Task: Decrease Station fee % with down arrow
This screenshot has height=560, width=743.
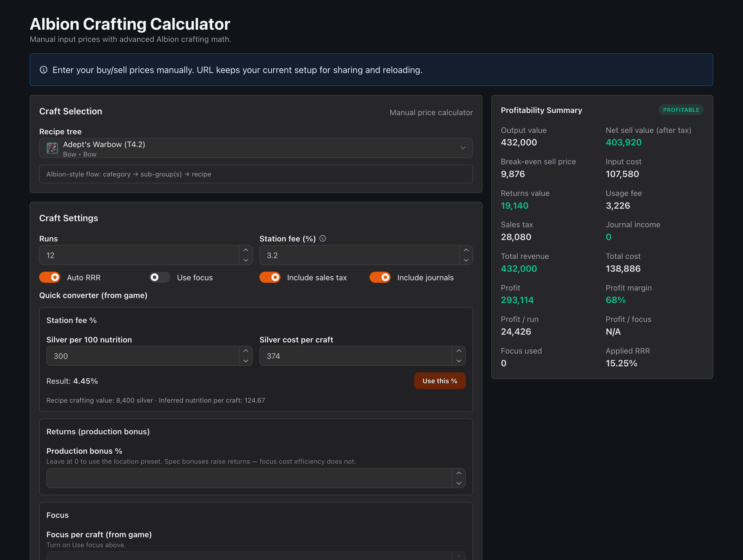Action: point(466,260)
